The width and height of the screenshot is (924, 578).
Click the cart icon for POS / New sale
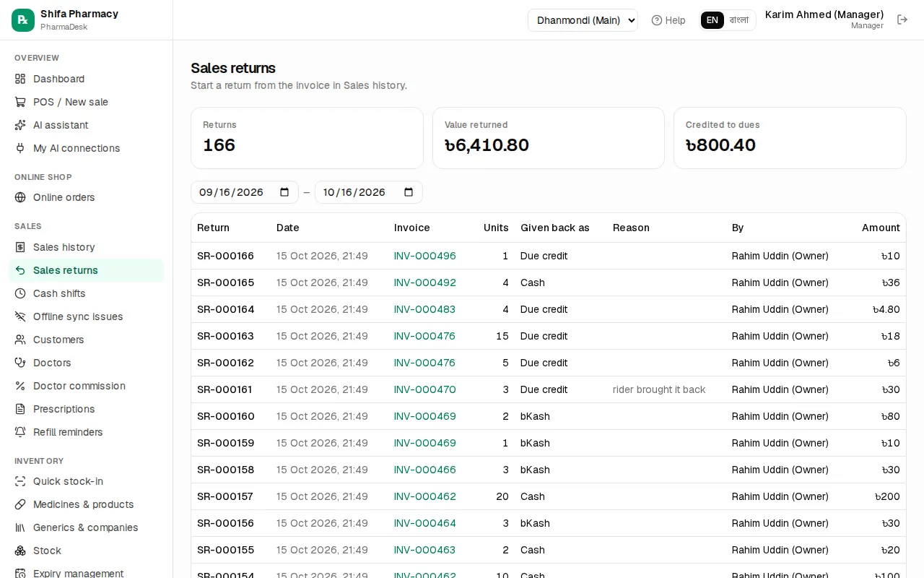pos(20,102)
